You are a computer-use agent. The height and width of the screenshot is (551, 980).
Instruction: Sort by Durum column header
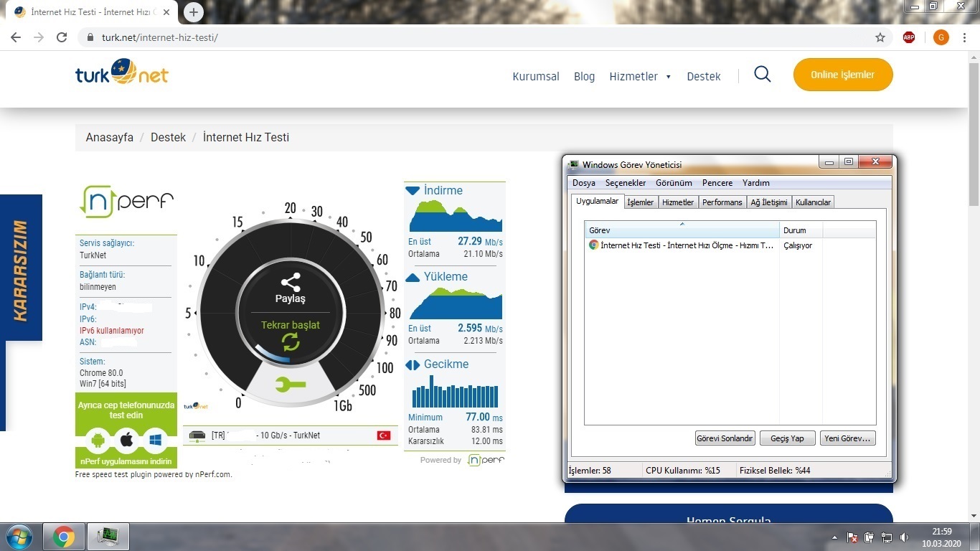pyautogui.click(x=801, y=230)
